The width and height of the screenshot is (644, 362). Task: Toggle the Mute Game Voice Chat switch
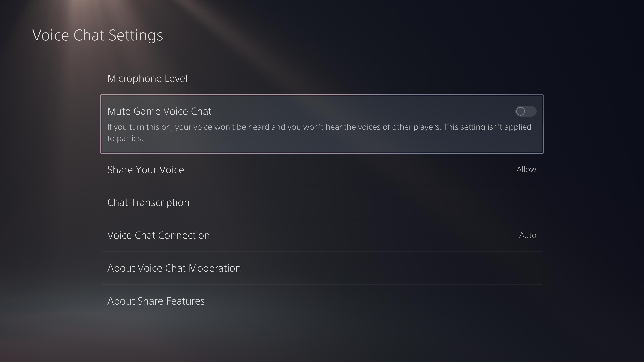[x=525, y=111]
